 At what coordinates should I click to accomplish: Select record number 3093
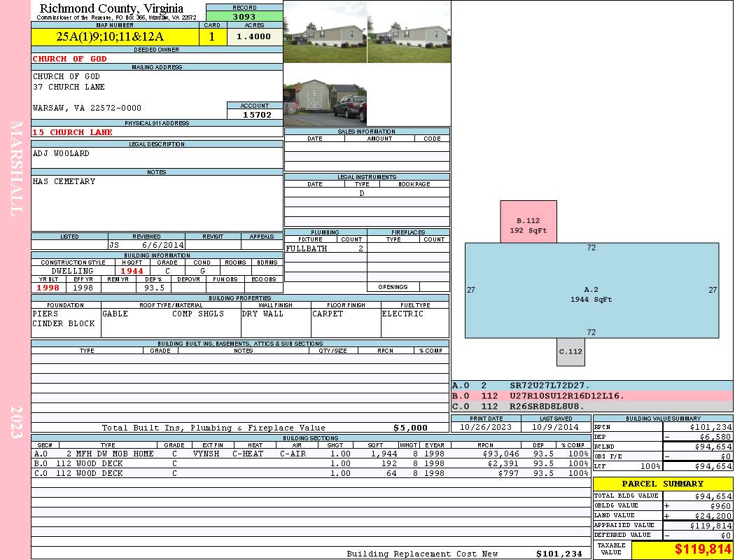coord(244,16)
